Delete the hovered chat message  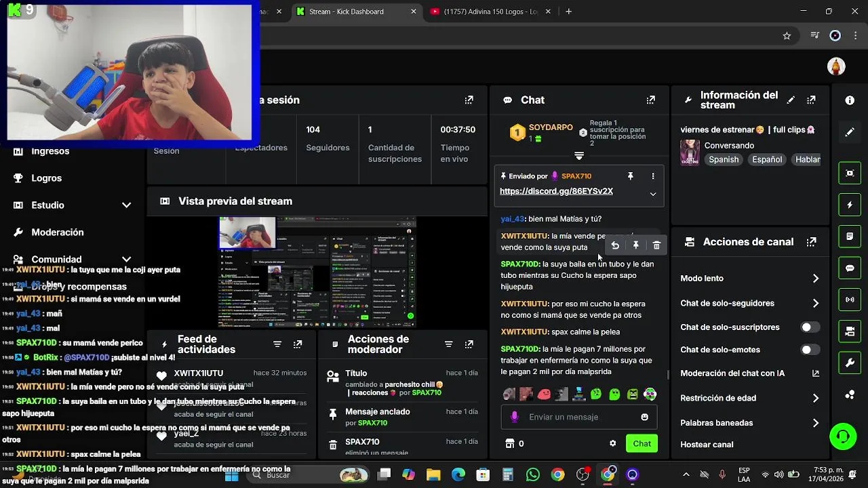[656, 245]
